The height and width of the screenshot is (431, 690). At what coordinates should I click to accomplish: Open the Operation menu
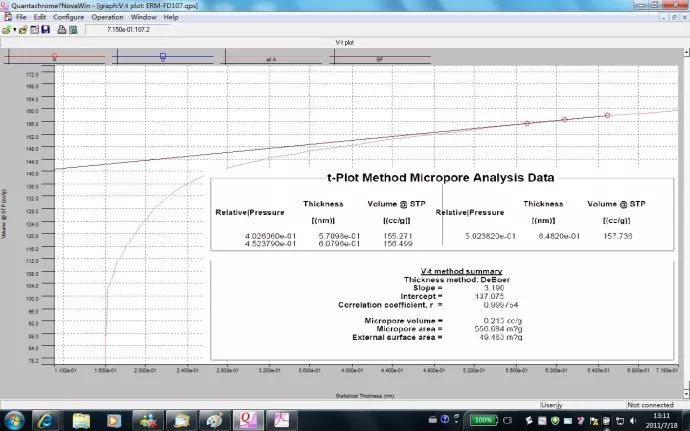pos(107,17)
